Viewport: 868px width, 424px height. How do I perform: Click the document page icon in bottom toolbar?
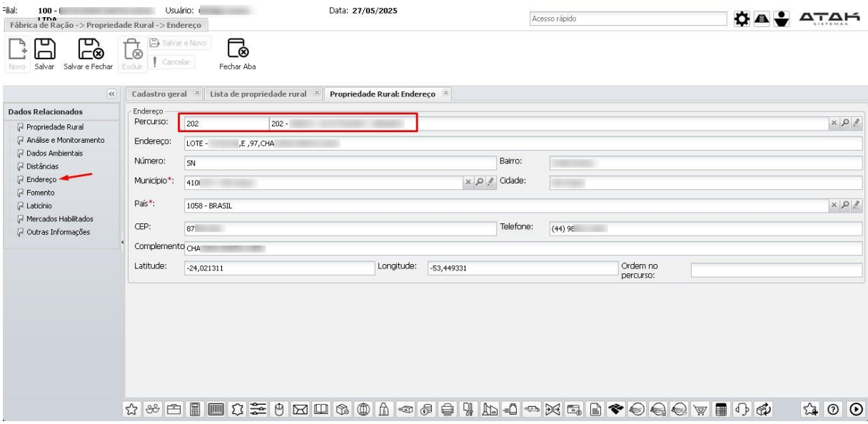[594, 410]
